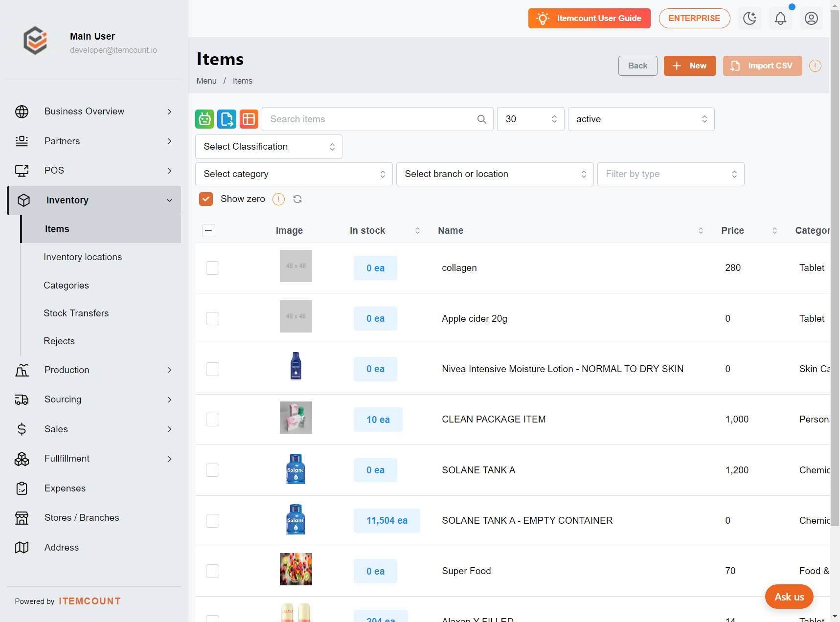This screenshot has height=622, width=840.
Task: Click Expenses clipboard icon in sidebar
Action: click(22, 489)
